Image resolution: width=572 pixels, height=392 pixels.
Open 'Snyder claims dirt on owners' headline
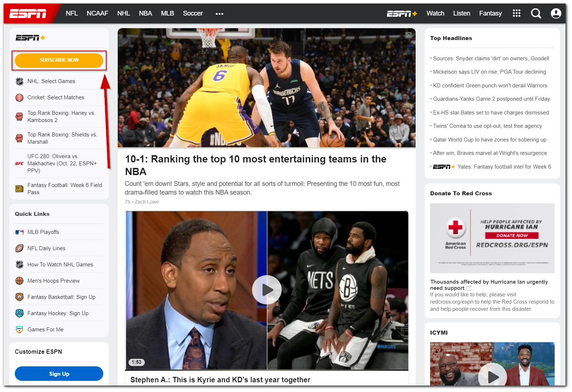(491, 58)
